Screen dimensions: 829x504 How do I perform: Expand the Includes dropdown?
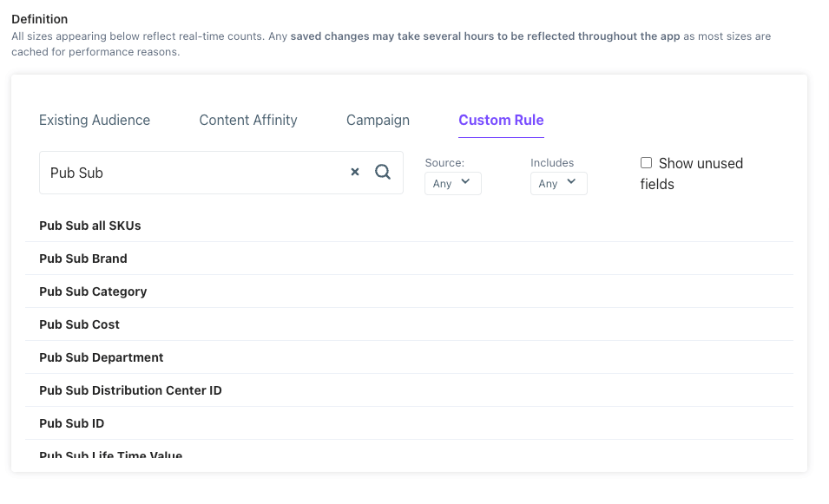point(558,183)
